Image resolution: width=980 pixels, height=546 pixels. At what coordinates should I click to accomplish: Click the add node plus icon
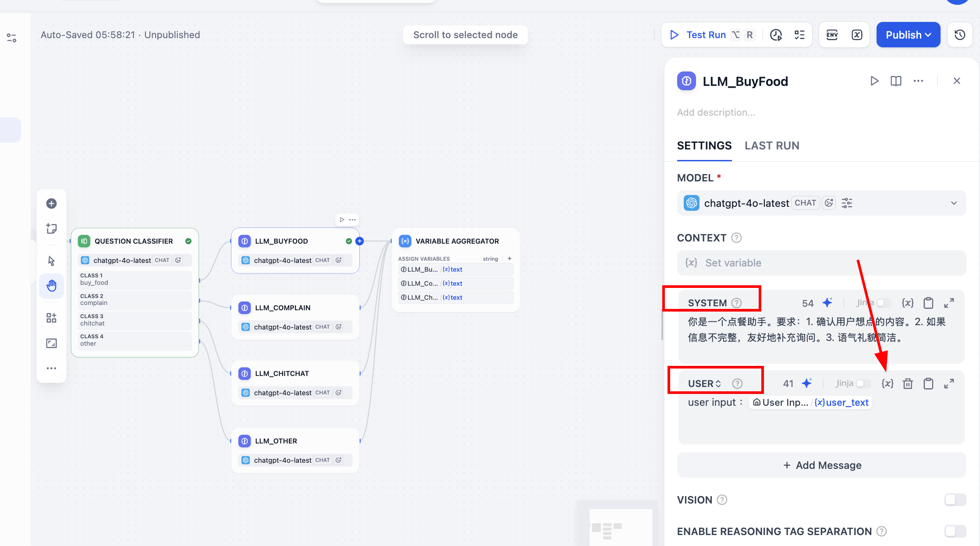click(51, 203)
